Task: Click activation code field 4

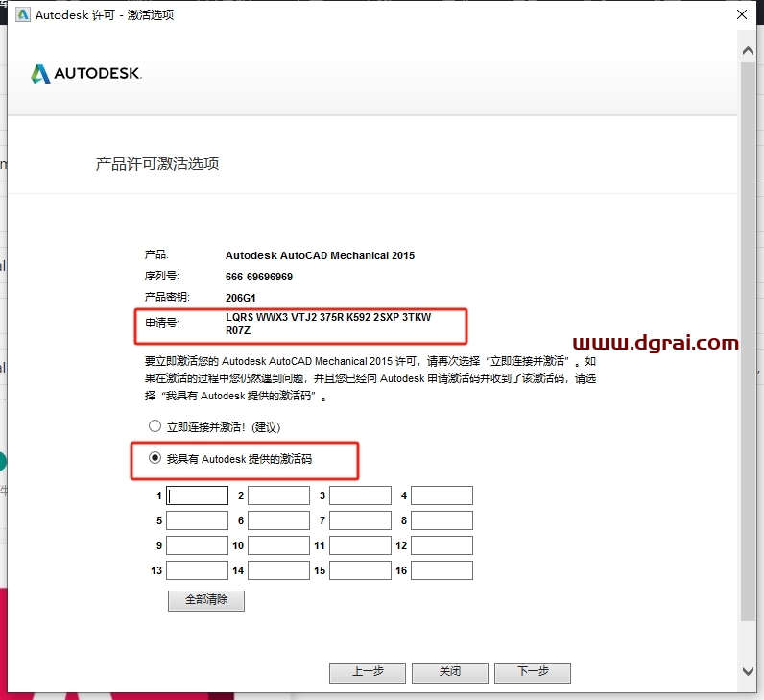Action: (x=442, y=495)
